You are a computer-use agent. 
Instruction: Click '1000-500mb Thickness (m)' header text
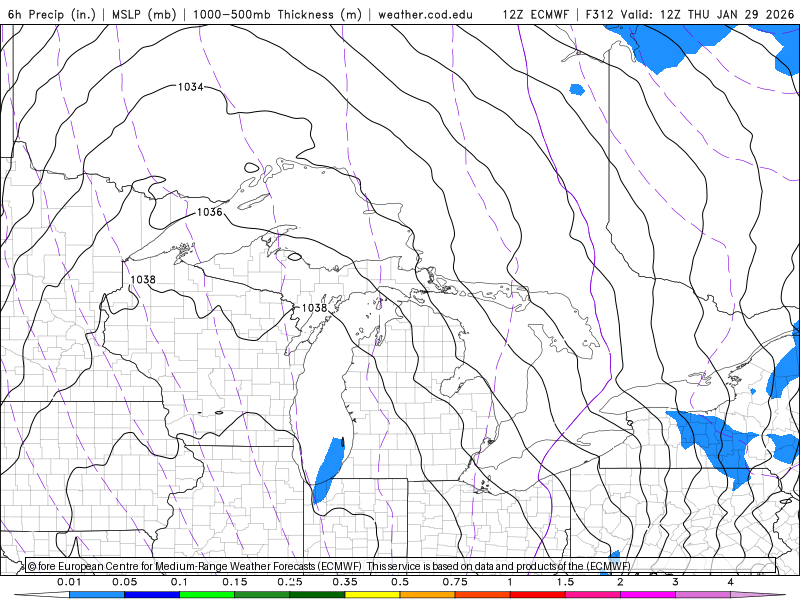click(x=278, y=14)
